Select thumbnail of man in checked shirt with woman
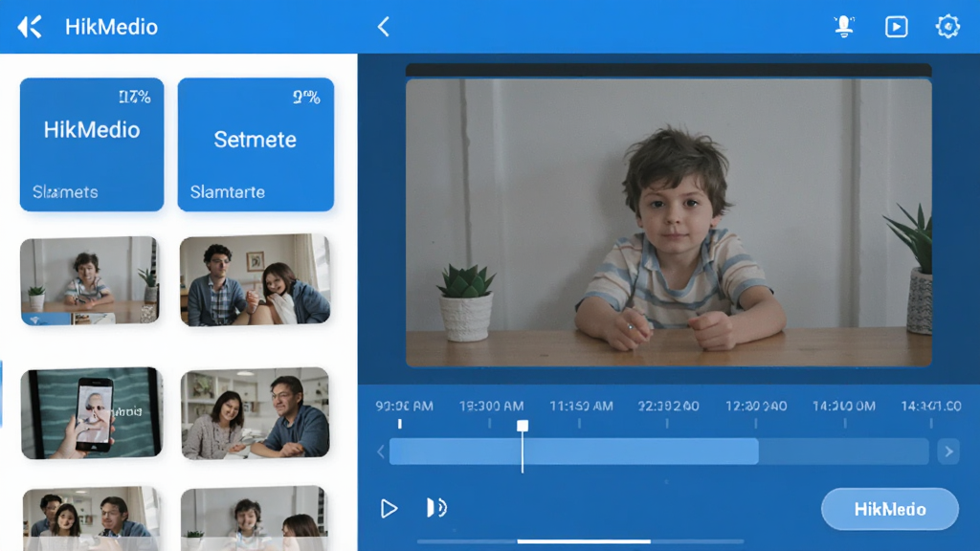Image resolution: width=980 pixels, height=551 pixels. (255, 280)
